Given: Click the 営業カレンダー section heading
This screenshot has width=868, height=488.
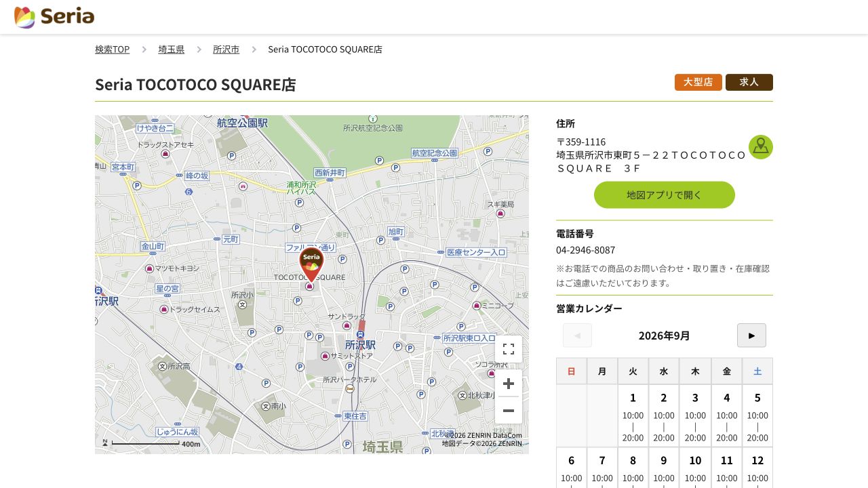Looking at the screenshot, I should point(589,308).
